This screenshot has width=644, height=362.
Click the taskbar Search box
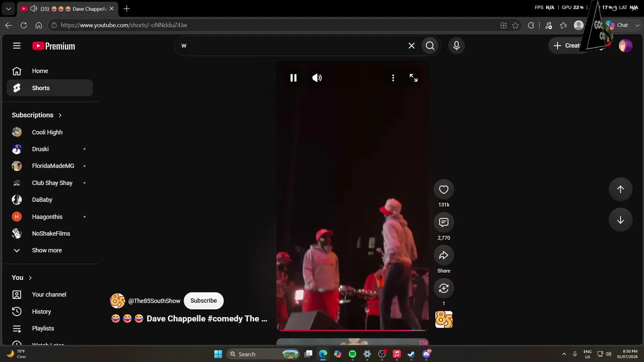[x=263, y=354]
